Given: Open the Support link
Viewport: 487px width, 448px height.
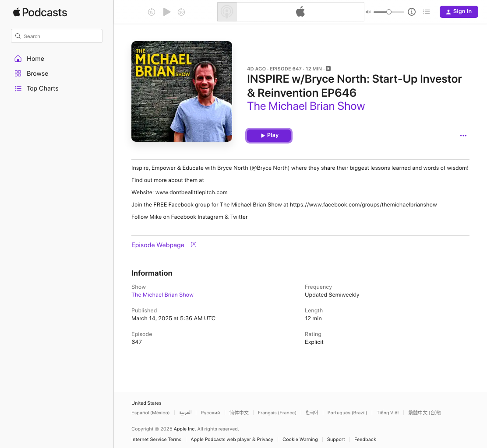Looking at the screenshot, I should (x=336, y=439).
